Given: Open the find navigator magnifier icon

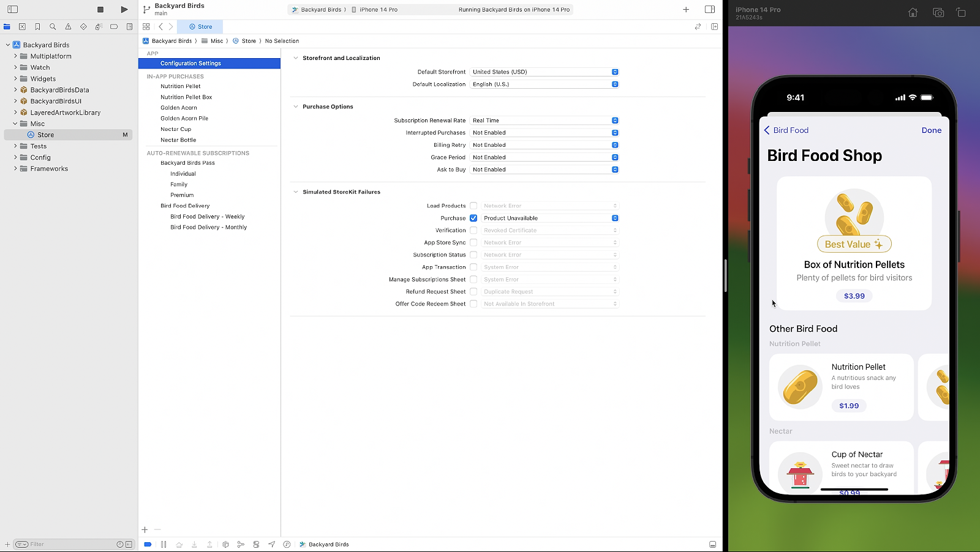Looking at the screenshot, I should point(53,27).
